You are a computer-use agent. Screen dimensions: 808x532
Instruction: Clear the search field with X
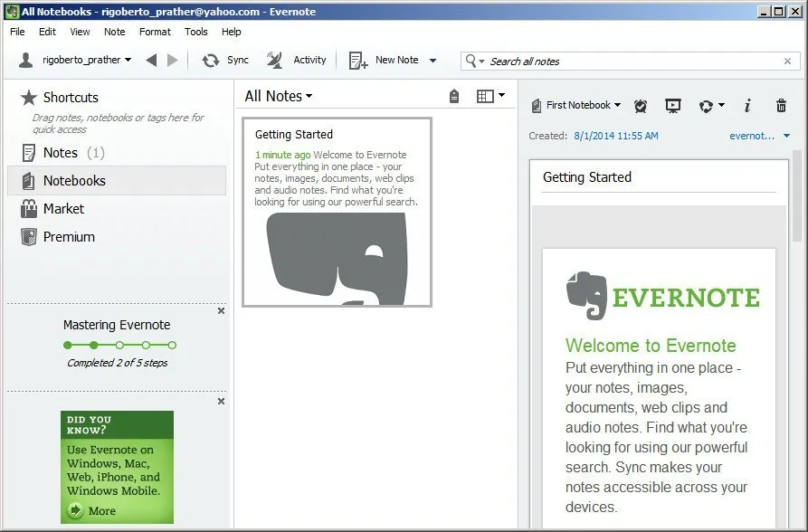tap(787, 62)
